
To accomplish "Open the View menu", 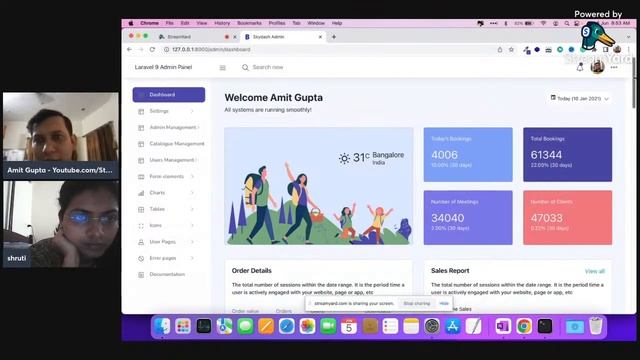I will (x=202, y=23).
